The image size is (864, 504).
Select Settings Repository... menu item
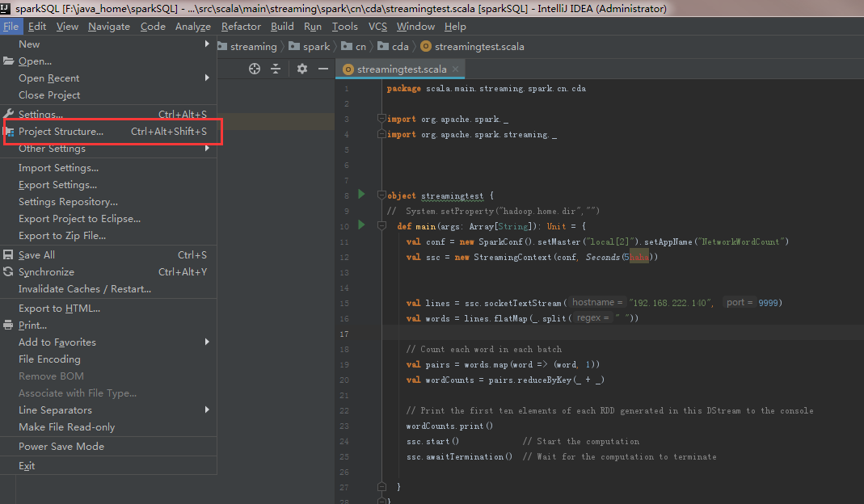(108, 202)
